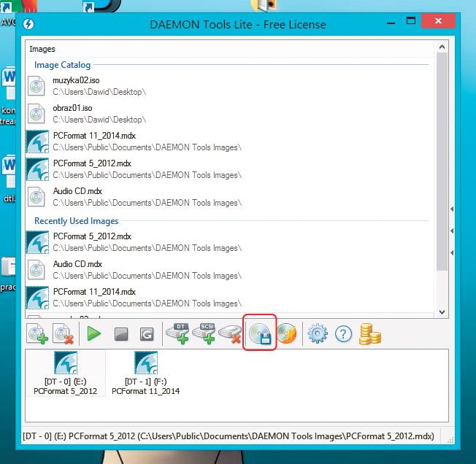Click the images list scrollbar down arrow
The height and width of the screenshot is (464, 476).
[x=441, y=312]
